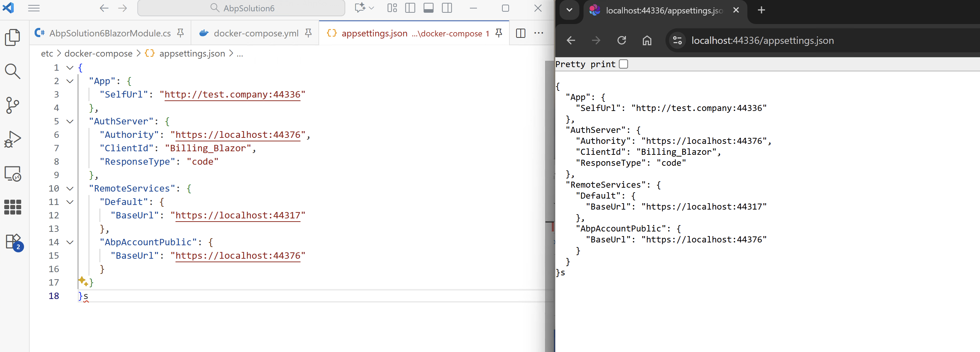Click the editor vertical scrollbar
This screenshot has height=352, width=980.
[549, 152]
